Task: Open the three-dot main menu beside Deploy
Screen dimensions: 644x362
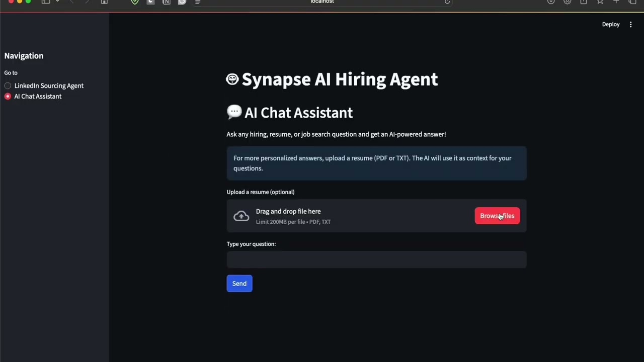Action: tap(630, 24)
